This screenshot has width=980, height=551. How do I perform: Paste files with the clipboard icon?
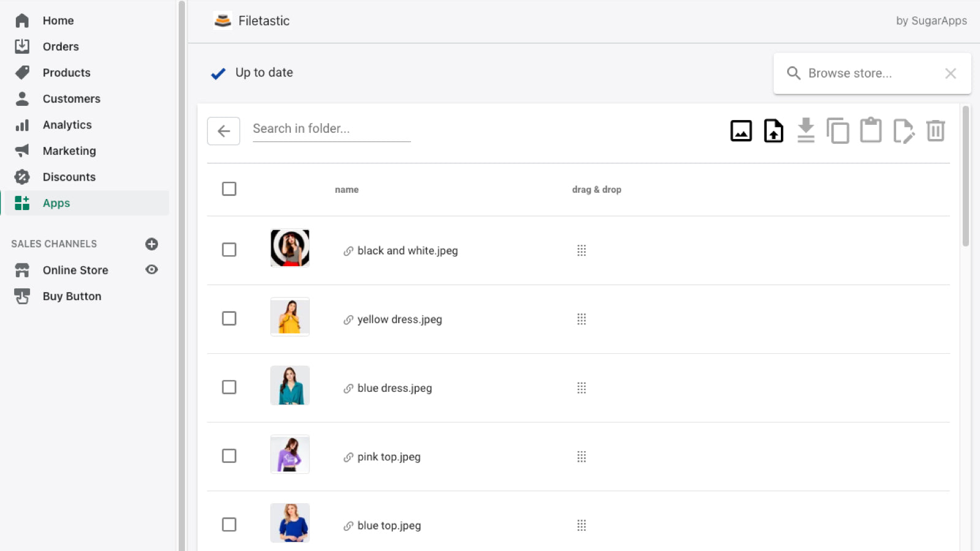[871, 130]
